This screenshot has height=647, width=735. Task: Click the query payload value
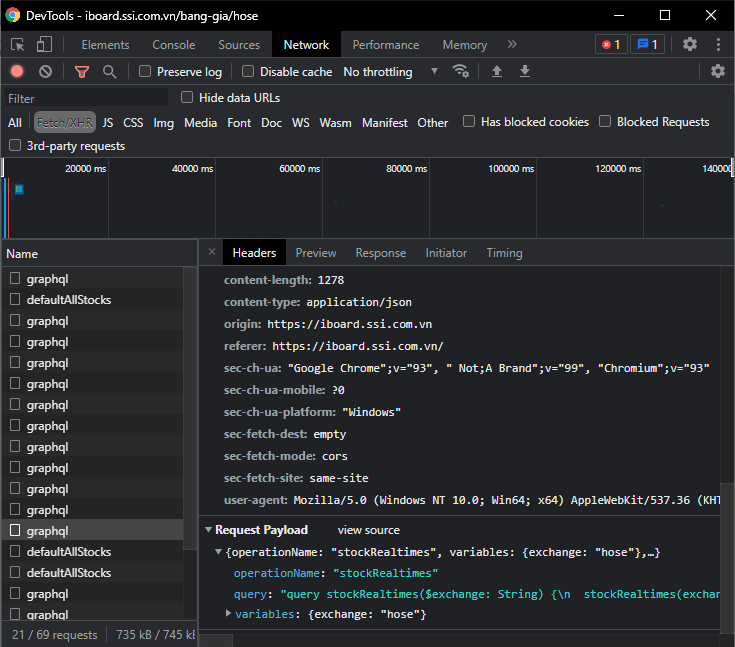500,594
